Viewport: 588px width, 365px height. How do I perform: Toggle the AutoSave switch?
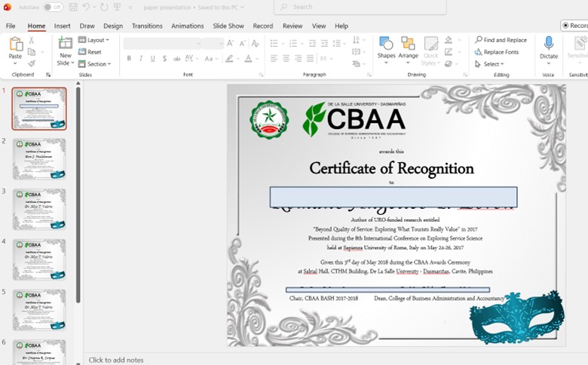[53, 7]
